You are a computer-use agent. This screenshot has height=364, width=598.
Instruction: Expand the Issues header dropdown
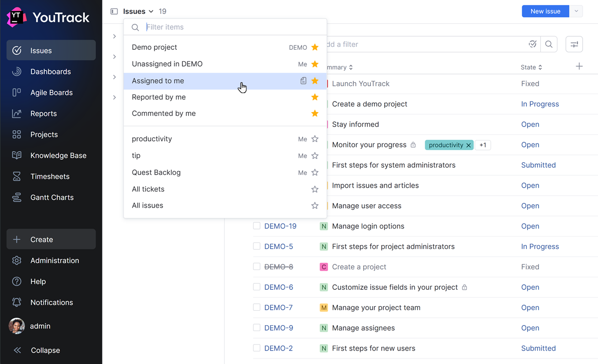click(x=150, y=11)
